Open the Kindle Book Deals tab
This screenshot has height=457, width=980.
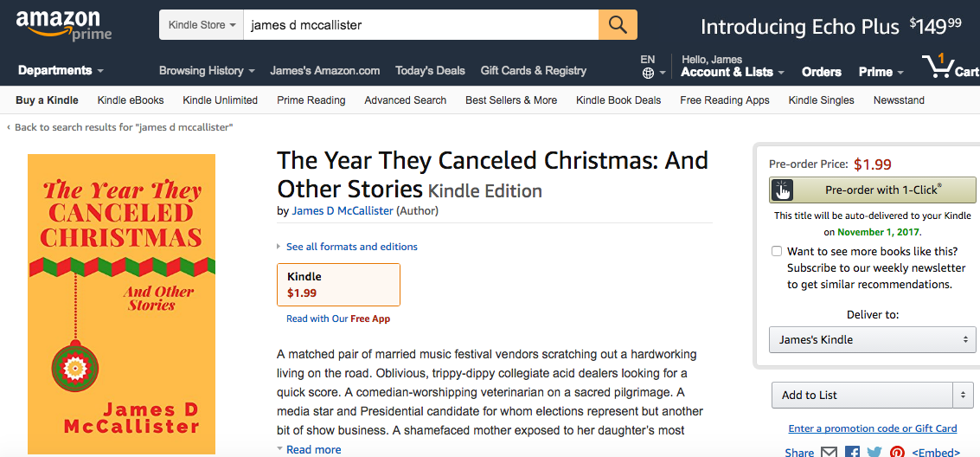click(x=618, y=100)
